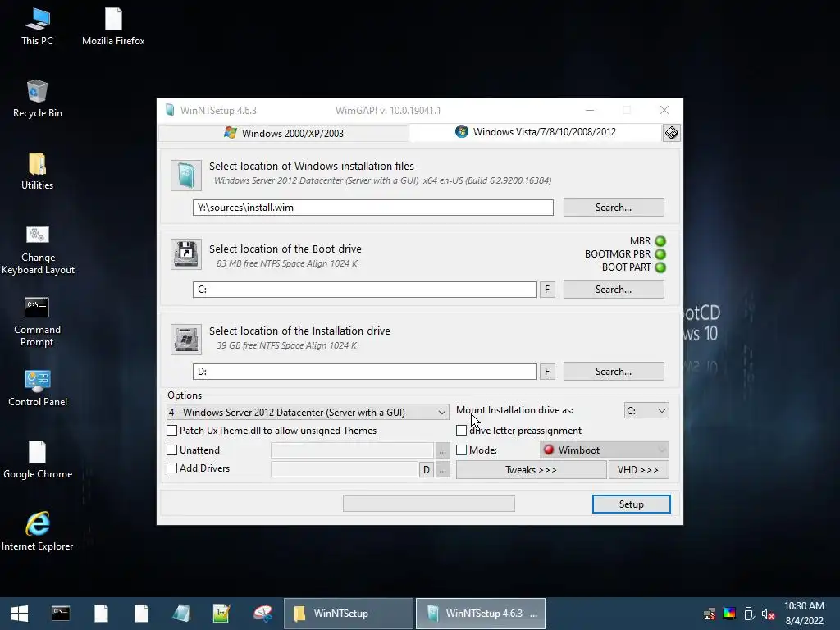
Task: Switch to WinNTSetup folder taskbar item
Action: [348, 614]
